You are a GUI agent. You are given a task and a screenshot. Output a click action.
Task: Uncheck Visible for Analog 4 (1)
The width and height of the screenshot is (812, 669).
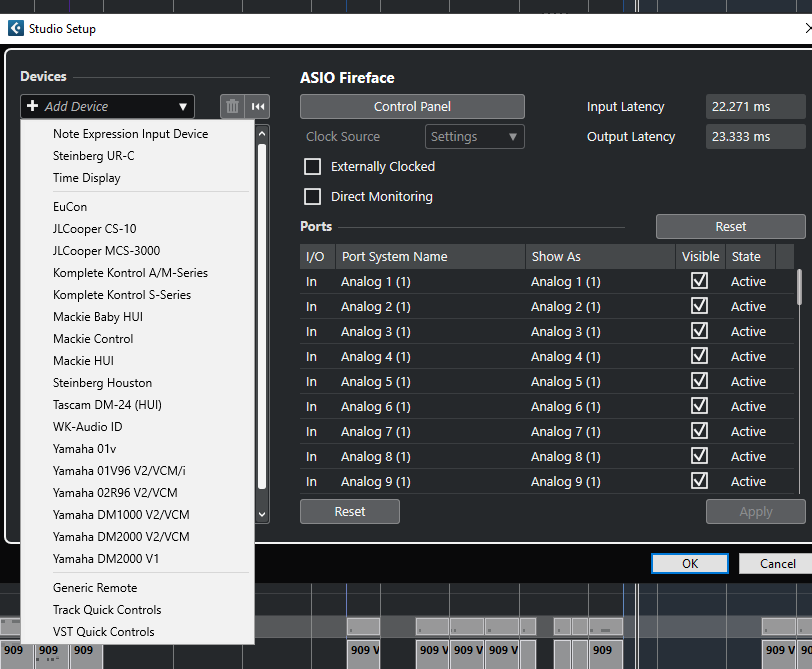[x=699, y=356]
